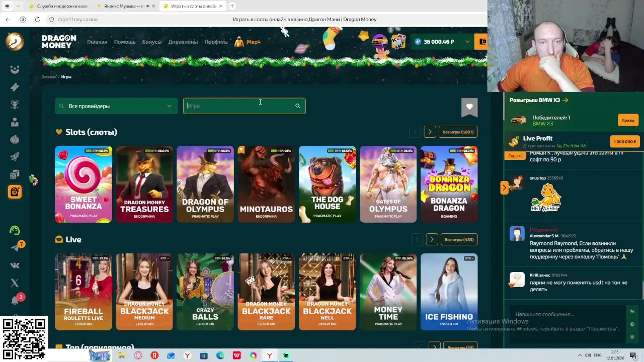Image resolution: width=644 pixels, height=362 pixels.
Task: Open the emoji picker in chat input
Action: pyautogui.click(x=632, y=324)
